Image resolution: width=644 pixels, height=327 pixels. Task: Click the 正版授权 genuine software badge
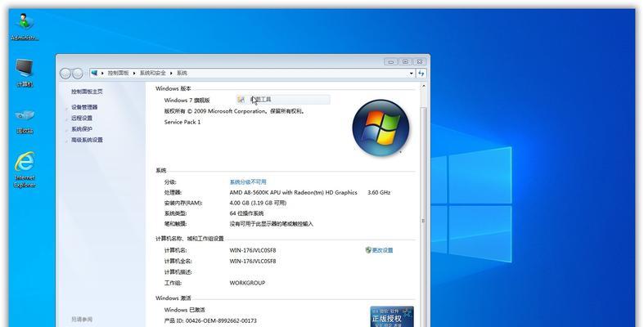click(x=392, y=316)
